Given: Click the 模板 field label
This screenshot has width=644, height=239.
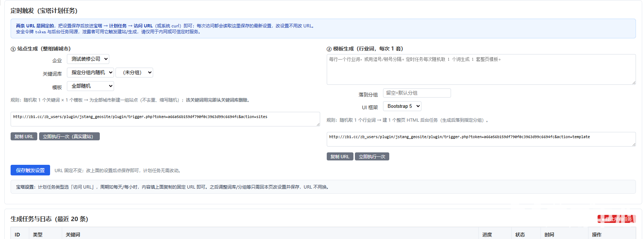Looking at the screenshot, I should (57, 87).
